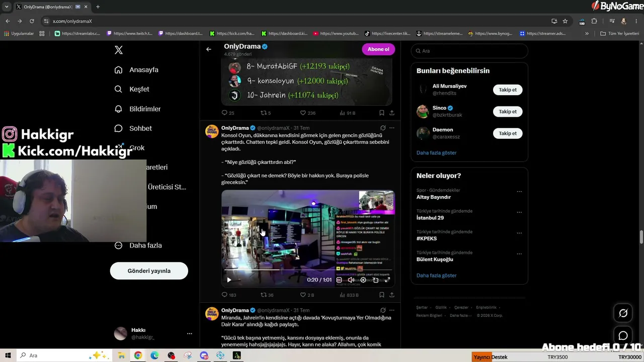Go back with the profile header arrow
644x362 pixels.
pyautogui.click(x=208, y=49)
